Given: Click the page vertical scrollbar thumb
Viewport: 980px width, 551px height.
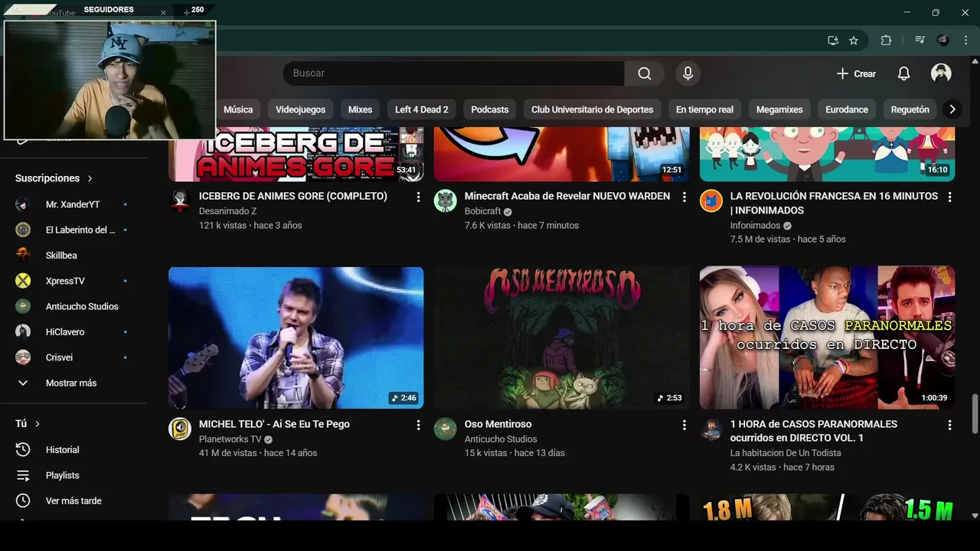Looking at the screenshot, I should (x=975, y=413).
